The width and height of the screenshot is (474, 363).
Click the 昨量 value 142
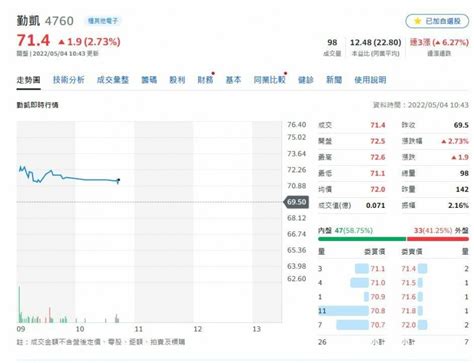click(462, 189)
